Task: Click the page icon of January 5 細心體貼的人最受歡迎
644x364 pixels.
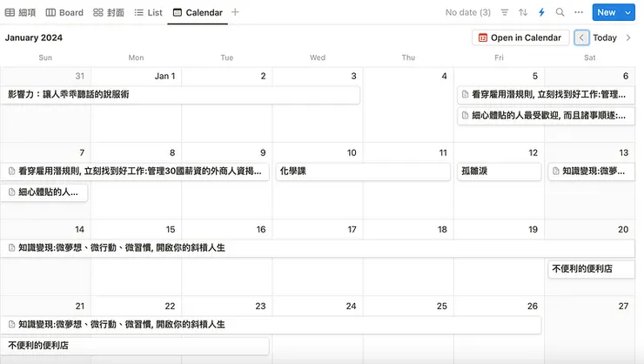Action: 465,116
